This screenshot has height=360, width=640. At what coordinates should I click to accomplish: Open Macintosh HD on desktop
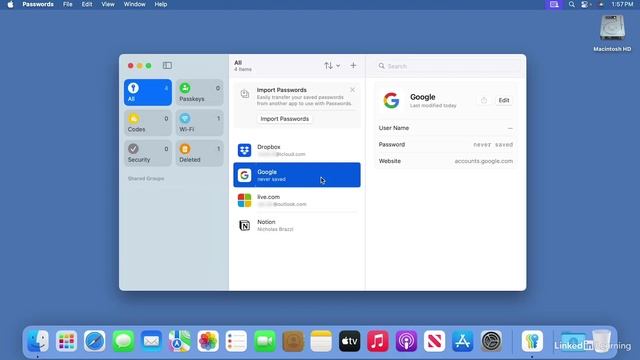tap(612, 33)
